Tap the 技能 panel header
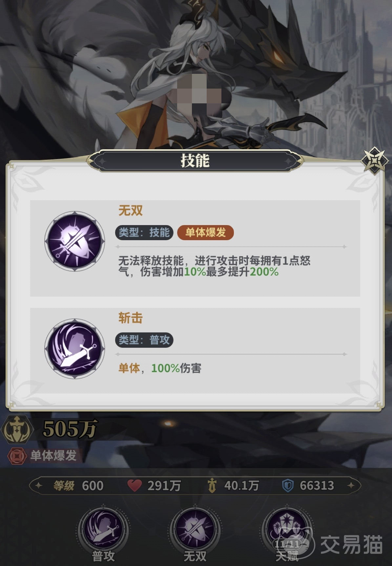 (x=195, y=161)
